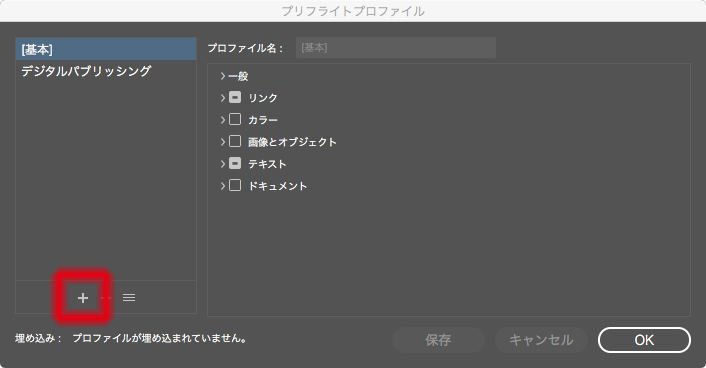Click the カラー label text
The height and width of the screenshot is (368, 706).
263,120
